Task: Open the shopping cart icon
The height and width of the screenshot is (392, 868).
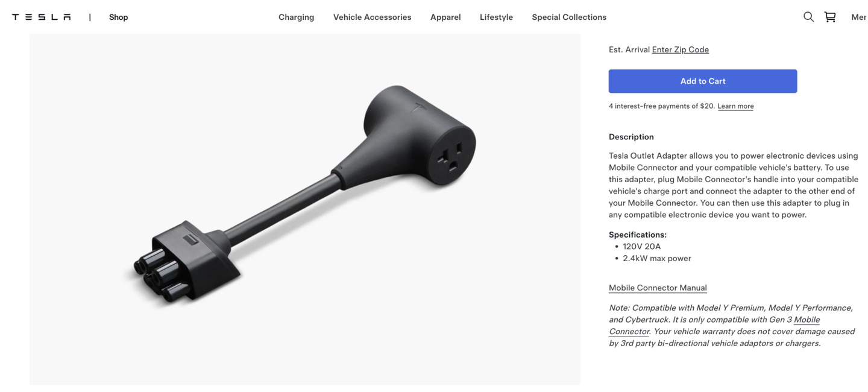Action: (x=830, y=17)
